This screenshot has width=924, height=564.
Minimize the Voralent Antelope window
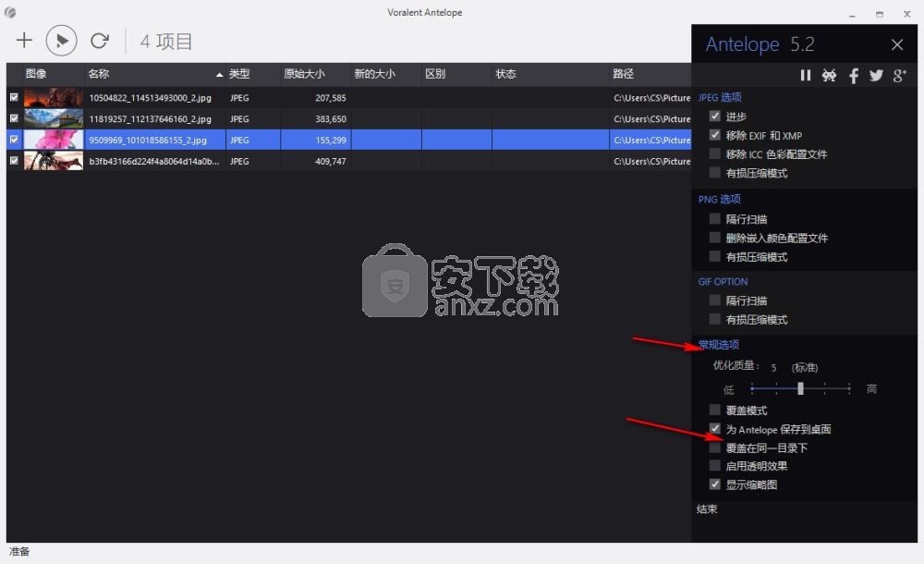pos(852,14)
